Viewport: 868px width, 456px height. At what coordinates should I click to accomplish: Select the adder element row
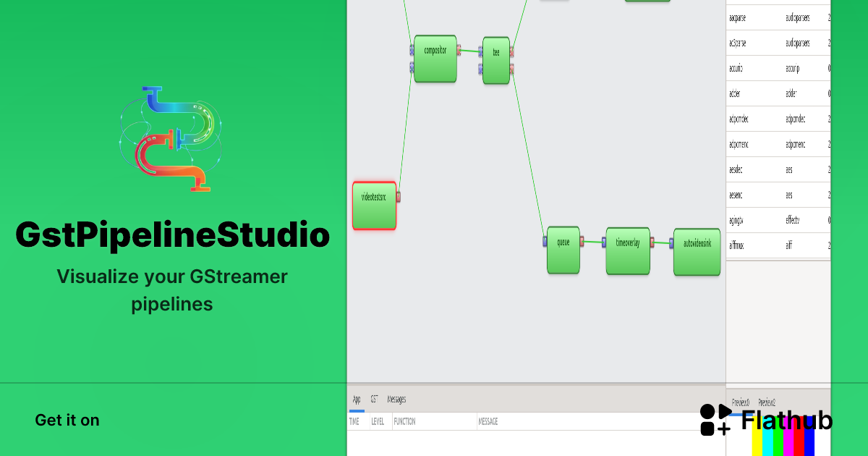736,93
